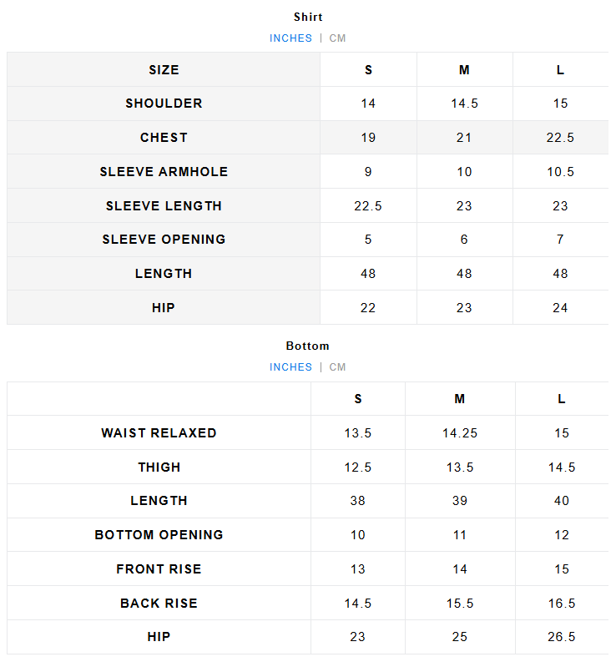Select the L column header in Bottom table
The height and width of the screenshot is (672, 616).
(x=561, y=399)
